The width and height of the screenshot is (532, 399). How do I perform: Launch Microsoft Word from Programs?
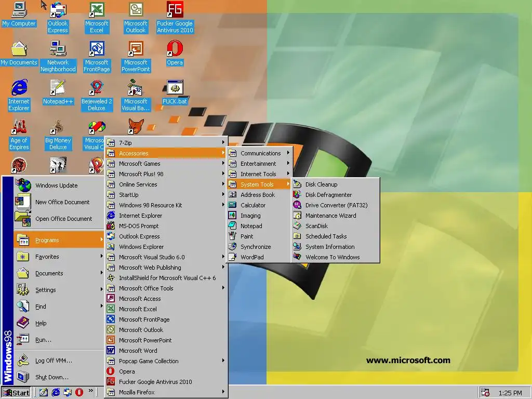click(166, 351)
